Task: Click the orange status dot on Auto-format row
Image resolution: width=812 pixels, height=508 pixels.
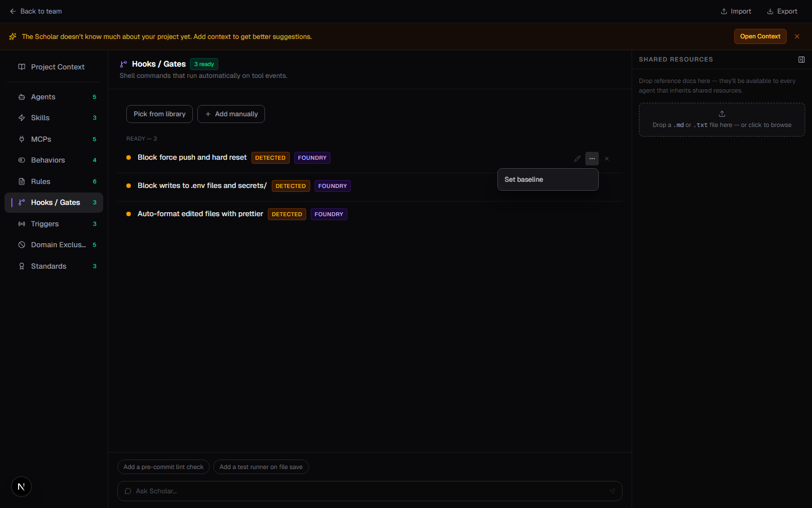Action: [x=129, y=214]
